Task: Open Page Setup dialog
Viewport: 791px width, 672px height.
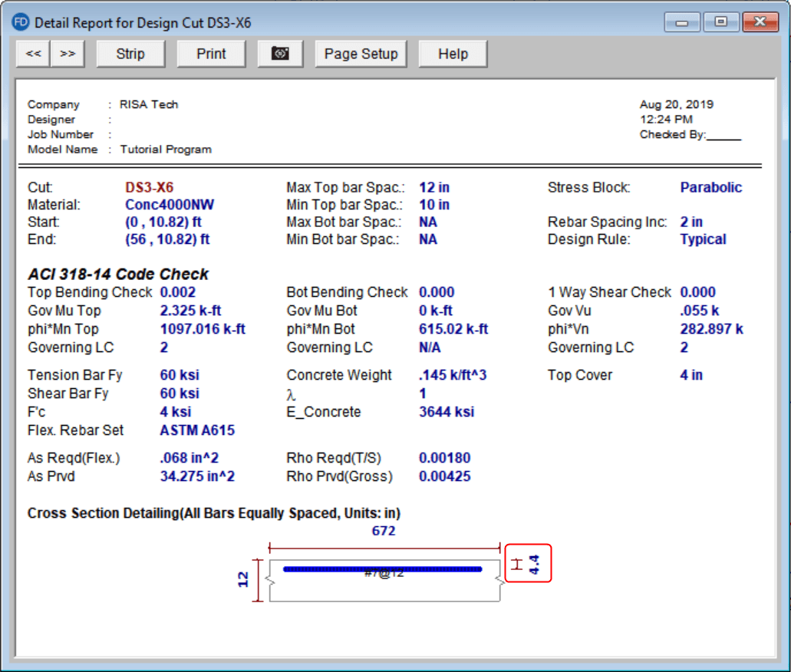Action: point(361,54)
